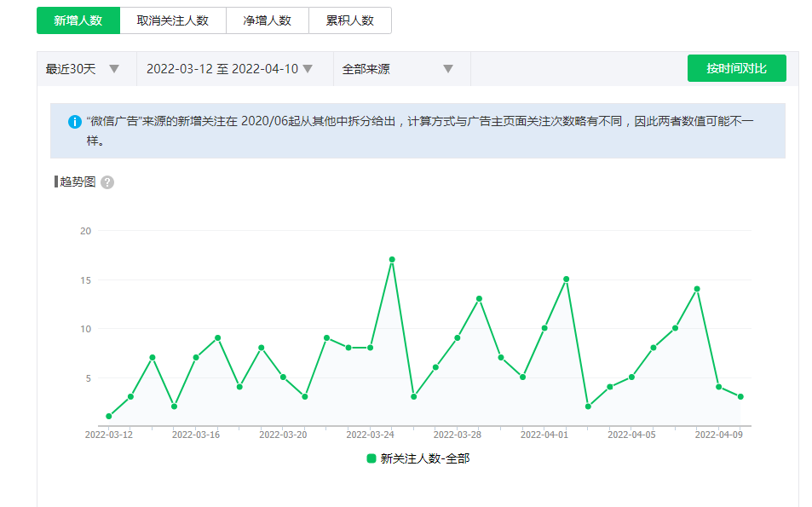This screenshot has height=507, width=812.
Task: Click the 按时间对比 button
Action: 736,68
